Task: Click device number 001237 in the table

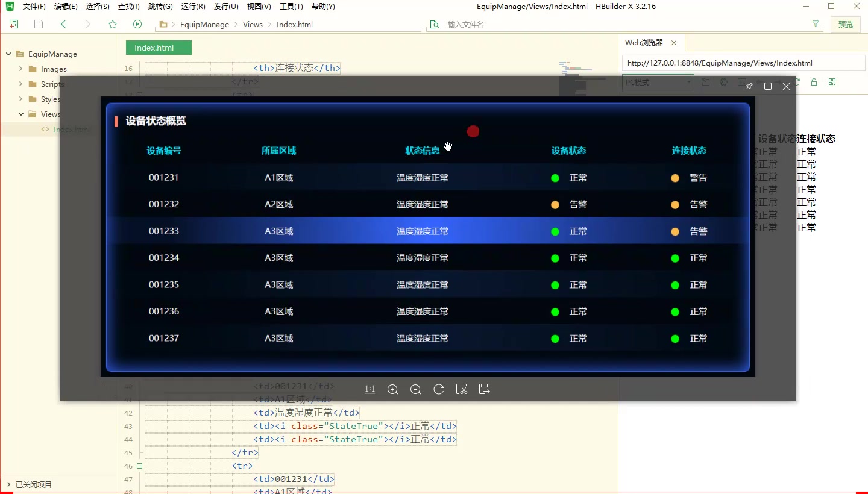Action: click(164, 338)
